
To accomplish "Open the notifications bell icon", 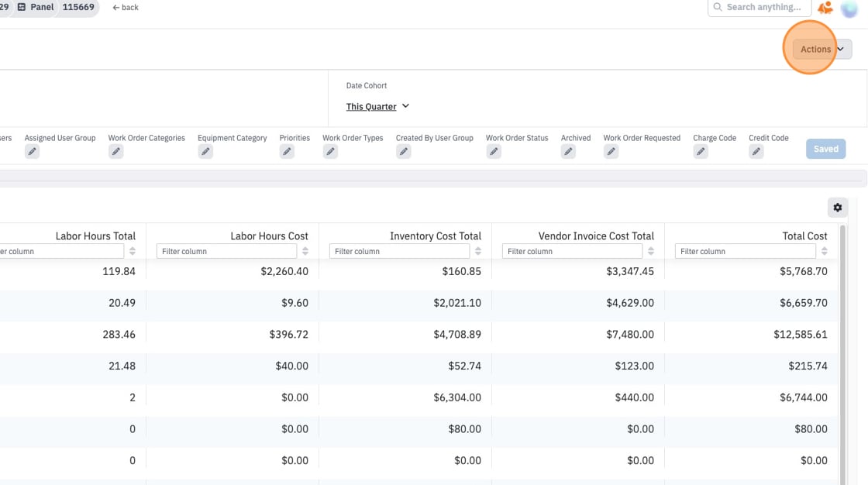I will tap(825, 8).
